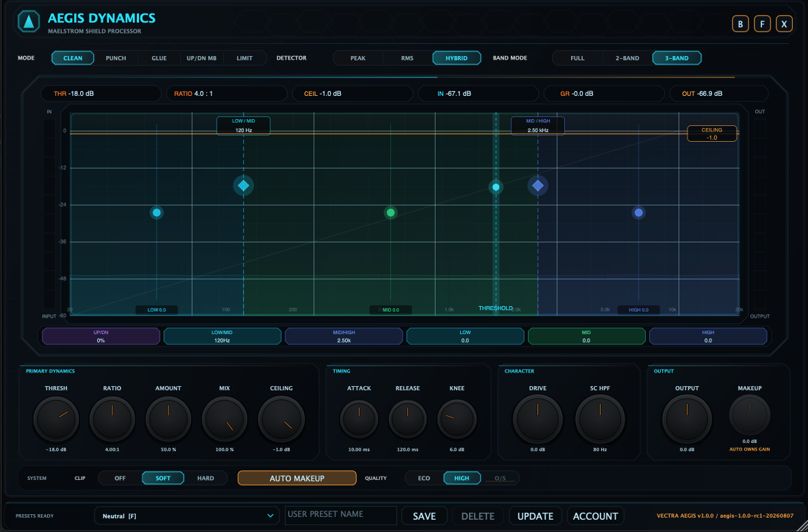This screenshot has width=808, height=532.
Task: Set detector to RMS
Action: (x=407, y=58)
